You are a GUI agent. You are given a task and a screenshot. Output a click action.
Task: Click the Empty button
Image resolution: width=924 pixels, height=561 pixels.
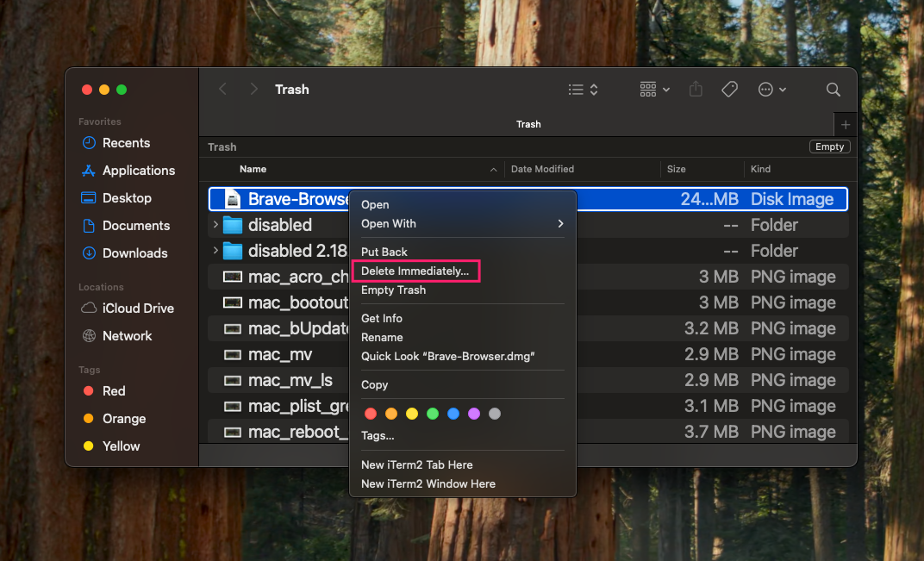click(x=830, y=146)
